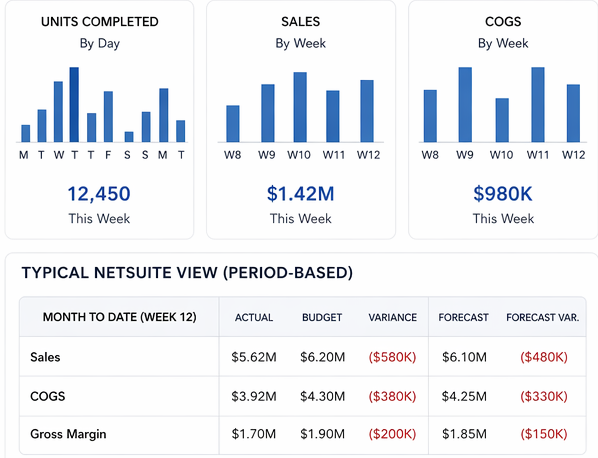Click the W9 bar in COGS chart
The height and width of the screenshot is (458, 598).
[x=465, y=105]
